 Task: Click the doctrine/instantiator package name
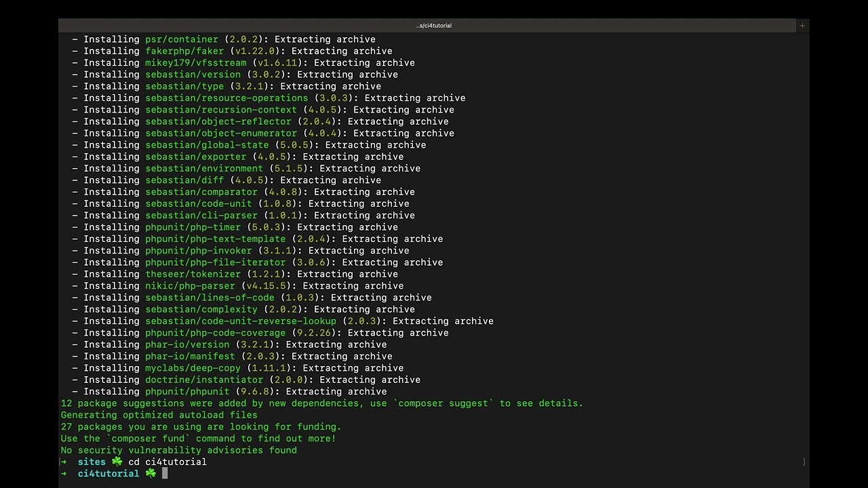(x=204, y=380)
